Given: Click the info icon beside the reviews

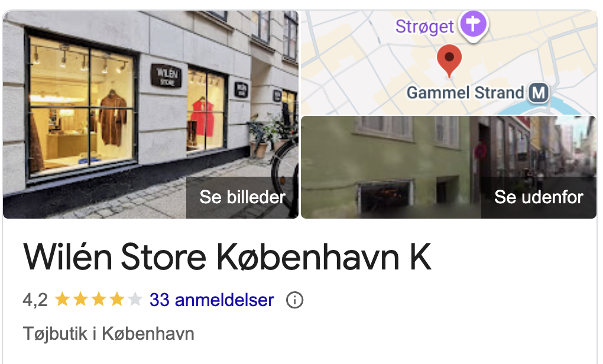Looking at the screenshot, I should [x=294, y=300].
